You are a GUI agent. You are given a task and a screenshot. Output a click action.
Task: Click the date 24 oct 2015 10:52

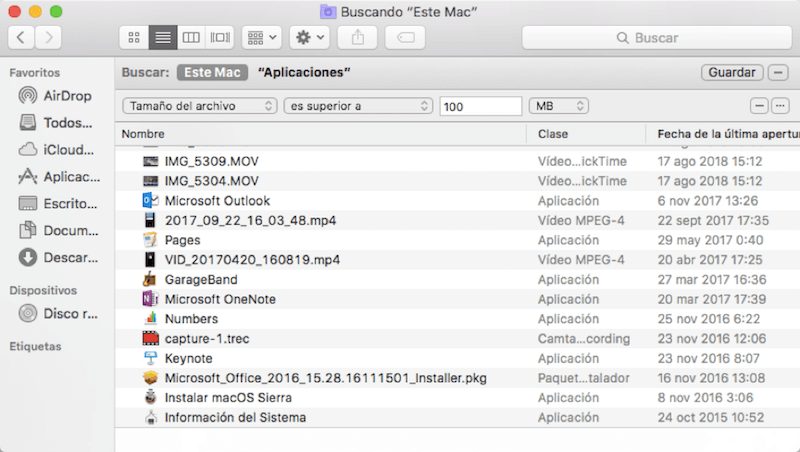pos(711,417)
